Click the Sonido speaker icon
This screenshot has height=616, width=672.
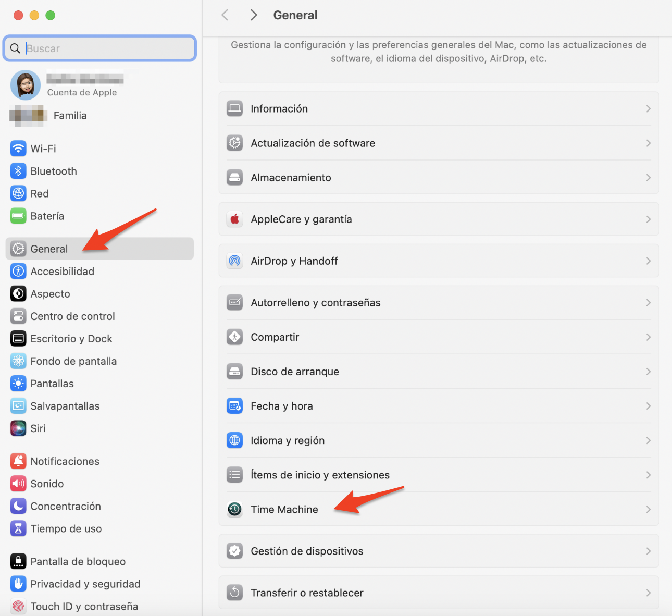point(18,483)
